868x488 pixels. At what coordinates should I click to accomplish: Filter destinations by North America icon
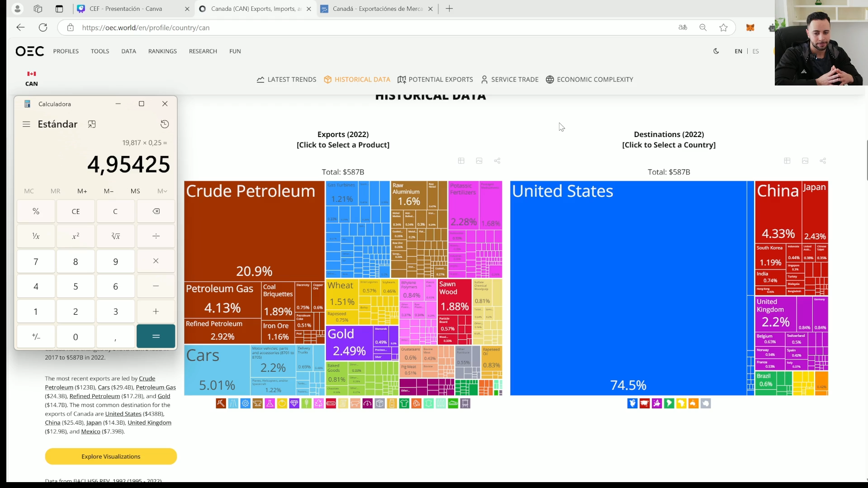pyautogui.click(x=632, y=403)
